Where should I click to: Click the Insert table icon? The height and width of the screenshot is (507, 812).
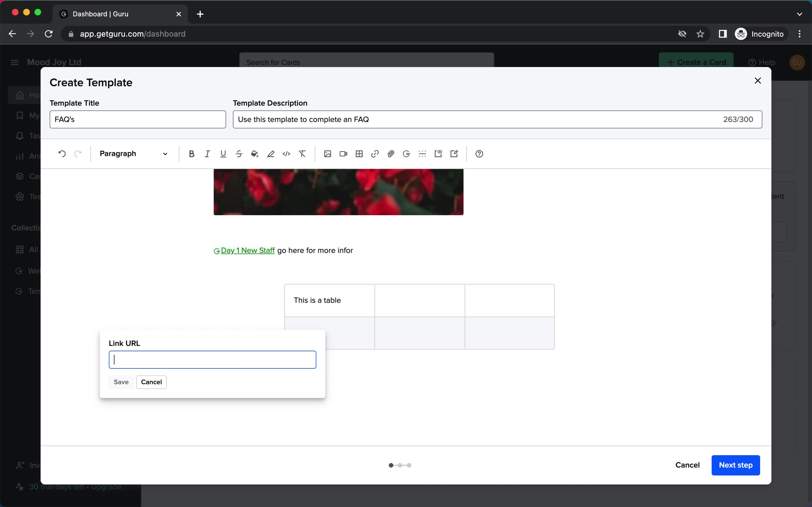[359, 154]
